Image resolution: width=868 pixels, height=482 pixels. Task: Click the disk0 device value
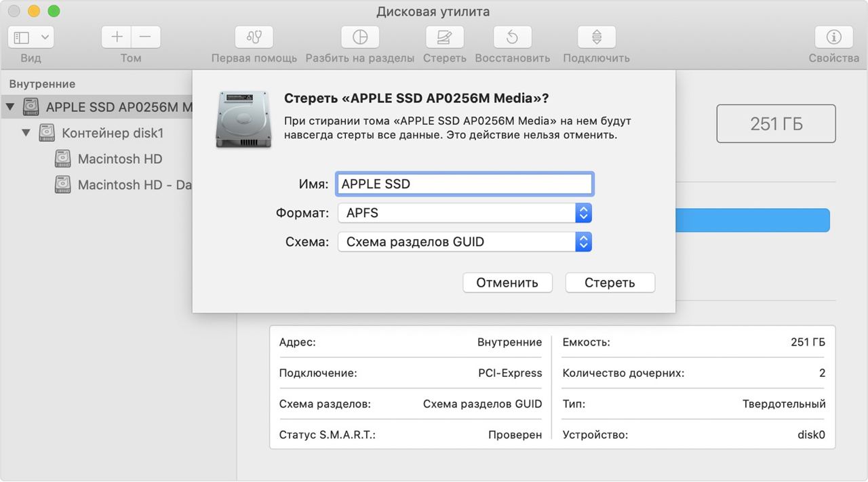tap(811, 435)
